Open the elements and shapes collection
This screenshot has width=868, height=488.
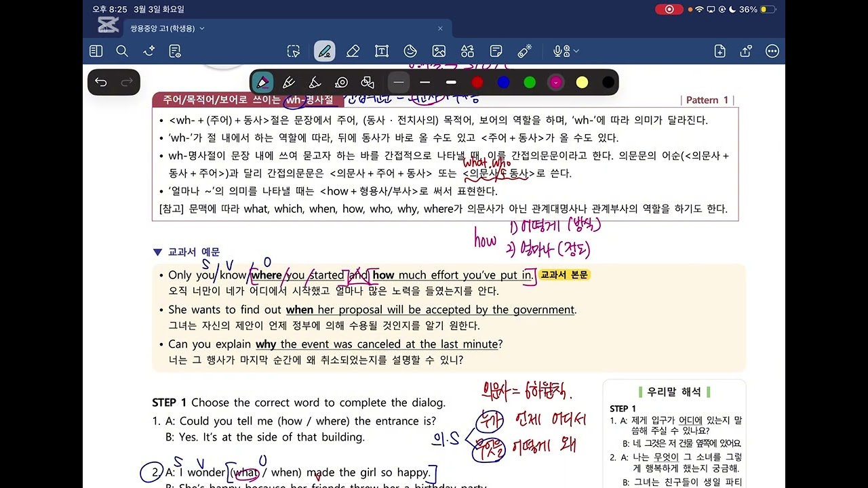467,51
